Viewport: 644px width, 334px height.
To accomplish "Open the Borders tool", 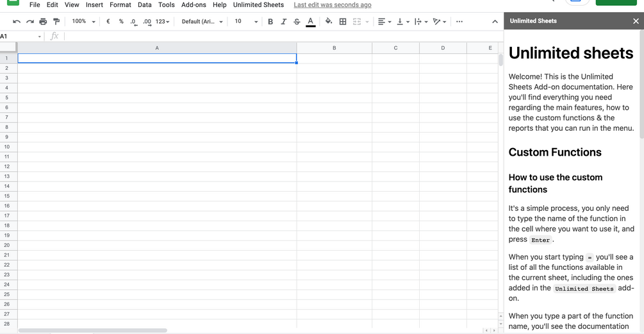I will click(x=343, y=21).
